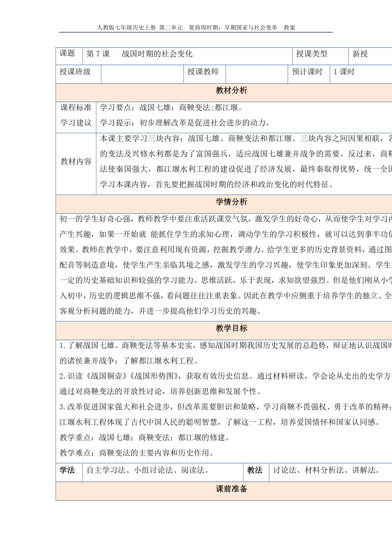Click the "学情分析" section heading

(232, 202)
